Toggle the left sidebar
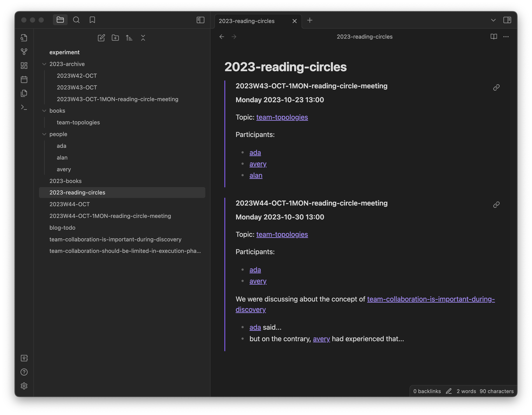The width and height of the screenshot is (532, 415). pos(200,20)
